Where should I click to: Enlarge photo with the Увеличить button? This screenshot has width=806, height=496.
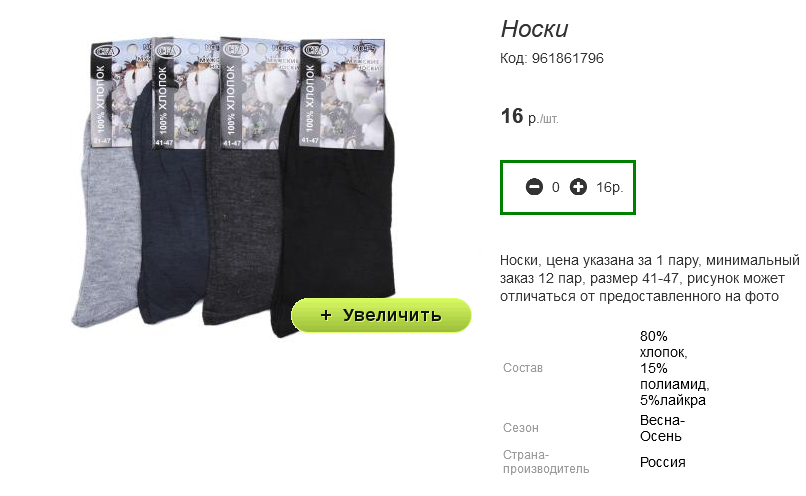pos(381,315)
